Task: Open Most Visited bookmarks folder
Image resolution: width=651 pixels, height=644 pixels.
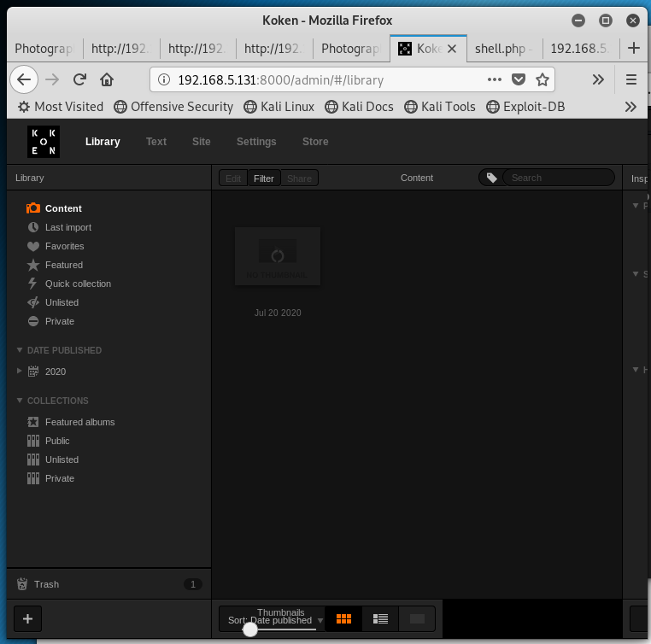Action: click(61, 107)
